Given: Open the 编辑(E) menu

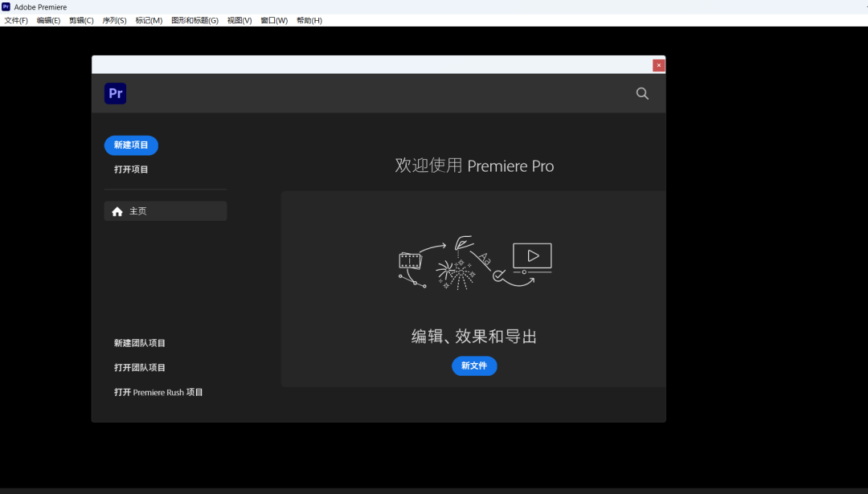Looking at the screenshot, I should (48, 20).
